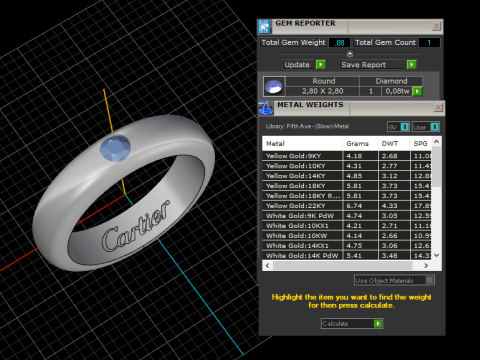Open the Use Object Materials dropdown
Screen dimensions: 480x360
pyautogui.click(x=394, y=280)
